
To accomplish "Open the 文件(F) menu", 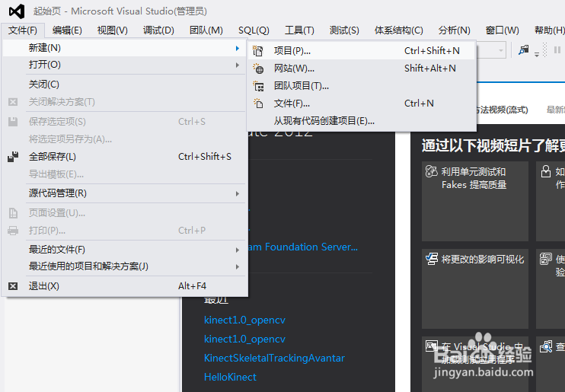I will coord(23,30).
